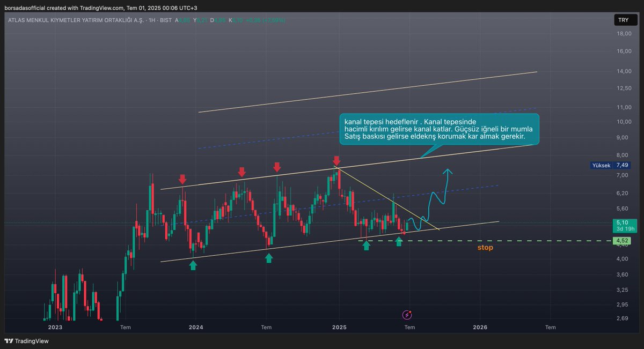The width and height of the screenshot is (644, 349).
Task: Click the 2,69 price scale value
Action: 624,318
